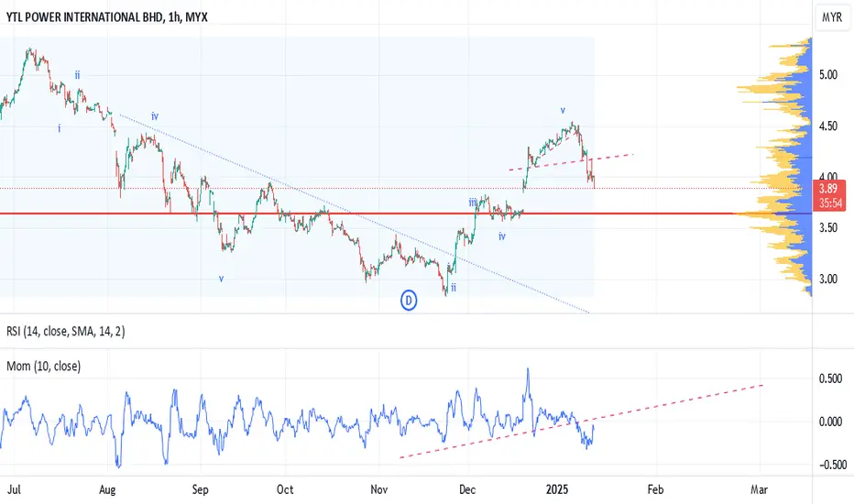
Task: Click the Nov date label
Action: coord(378,489)
